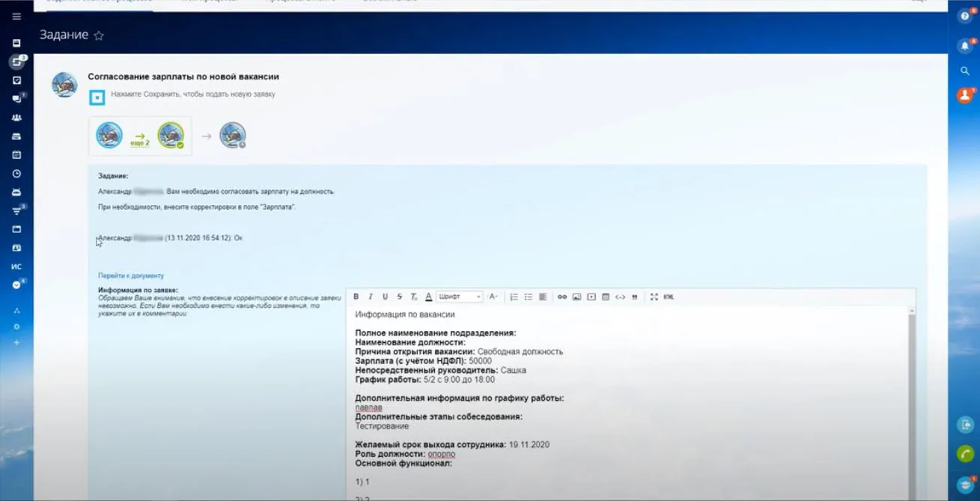Open the calendar icon in sidebar
980x501 pixels.
click(16, 154)
